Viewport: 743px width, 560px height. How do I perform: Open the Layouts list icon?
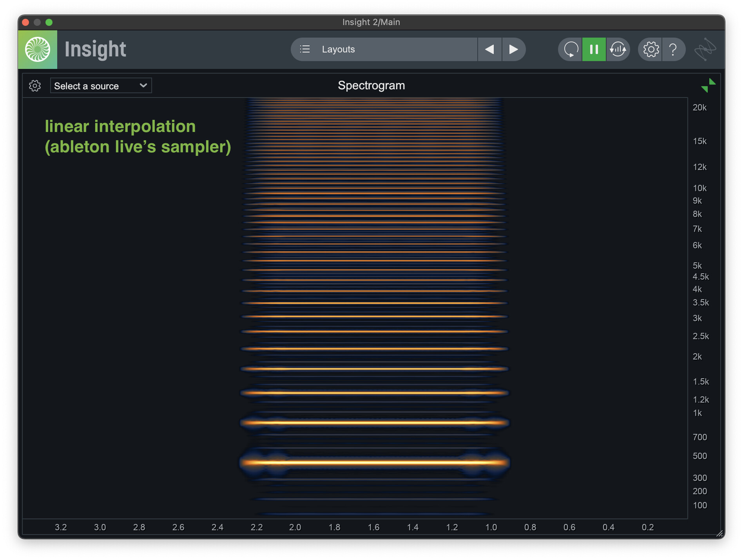(x=305, y=49)
